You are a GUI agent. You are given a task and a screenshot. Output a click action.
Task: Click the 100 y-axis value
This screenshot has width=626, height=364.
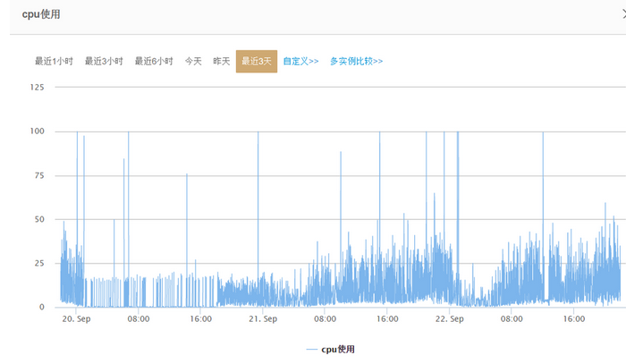[x=38, y=131]
